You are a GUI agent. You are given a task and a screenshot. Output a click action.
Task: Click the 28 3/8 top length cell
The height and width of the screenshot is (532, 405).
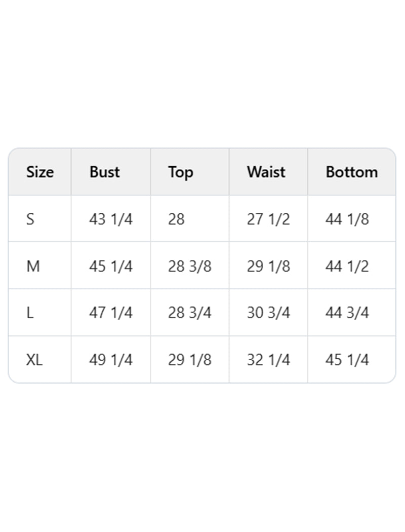point(189,266)
